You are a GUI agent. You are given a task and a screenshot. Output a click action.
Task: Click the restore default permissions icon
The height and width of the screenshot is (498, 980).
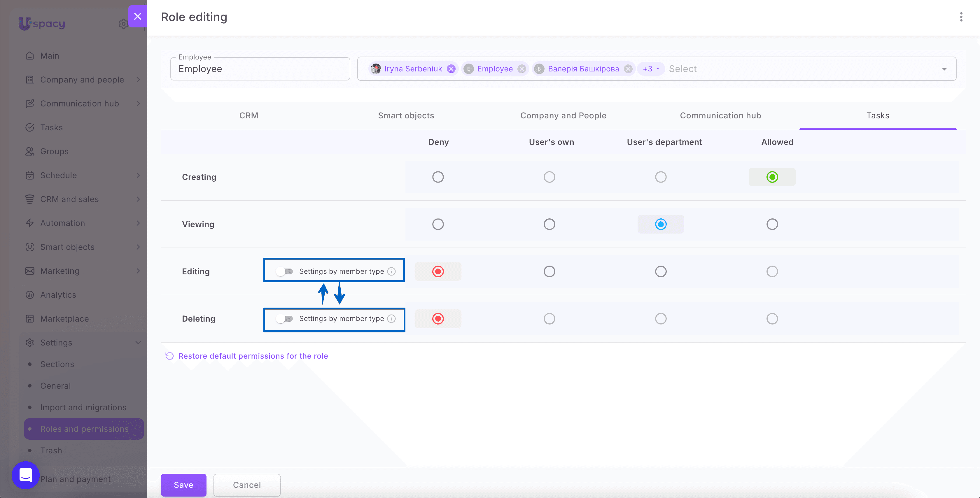(170, 356)
